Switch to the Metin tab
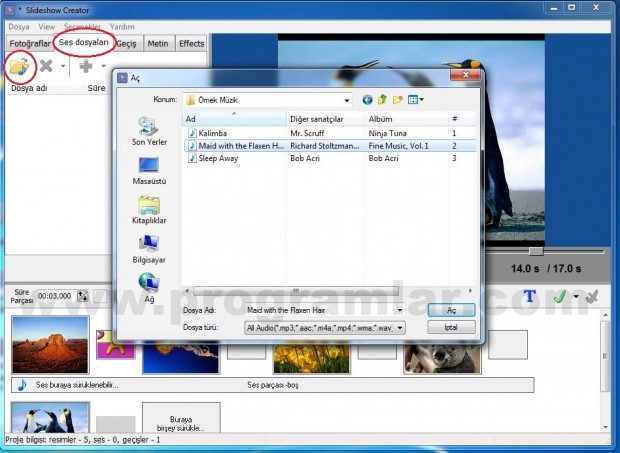This screenshot has width=620, height=453. tap(158, 43)
